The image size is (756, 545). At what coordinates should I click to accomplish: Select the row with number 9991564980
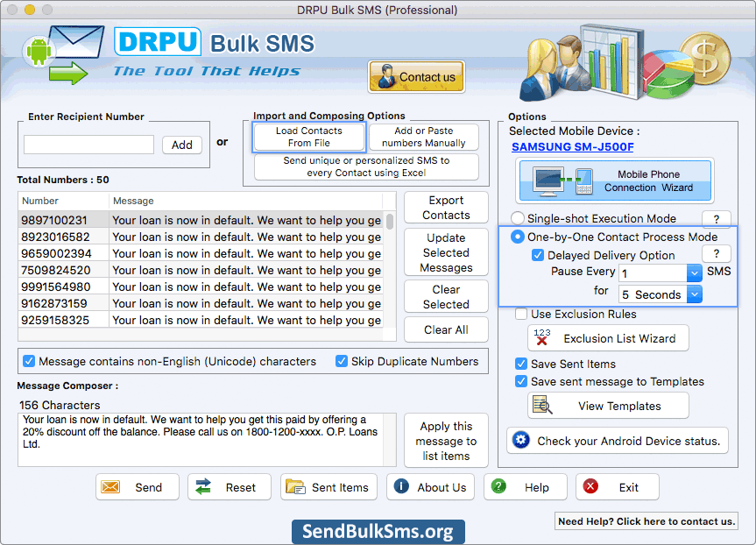point(201,287)
